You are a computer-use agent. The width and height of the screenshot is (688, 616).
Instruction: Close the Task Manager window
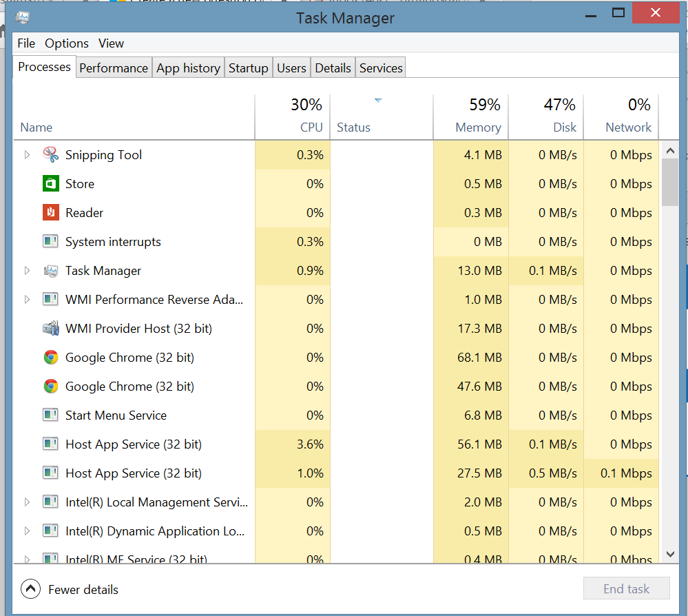(656, 12)
